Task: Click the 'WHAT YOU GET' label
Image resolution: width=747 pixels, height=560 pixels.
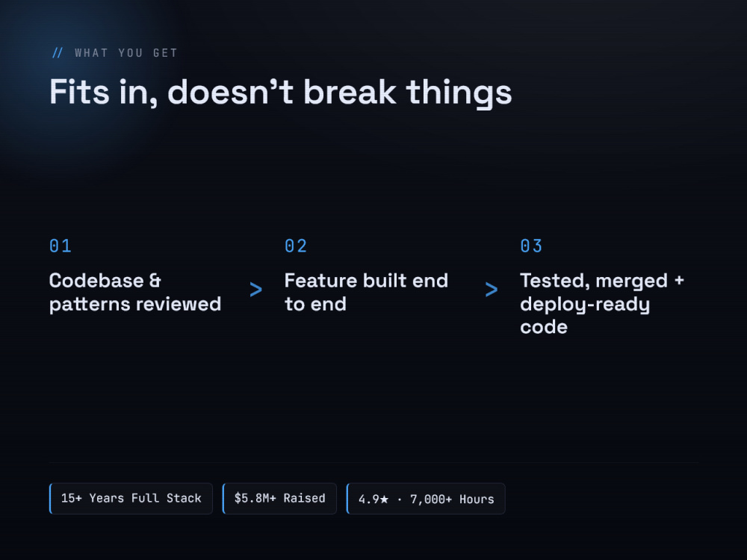Action: (x=125, y=53)
